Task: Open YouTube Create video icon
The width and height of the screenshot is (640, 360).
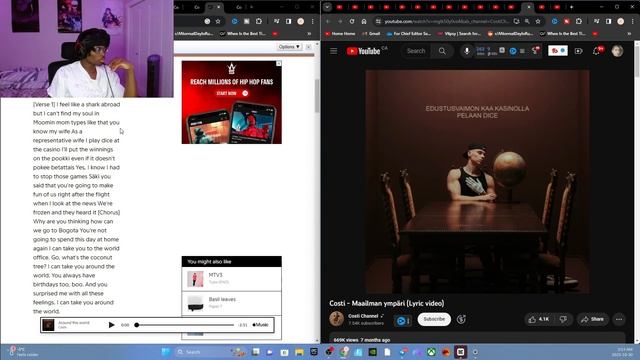Action: (x=578, y=51)
